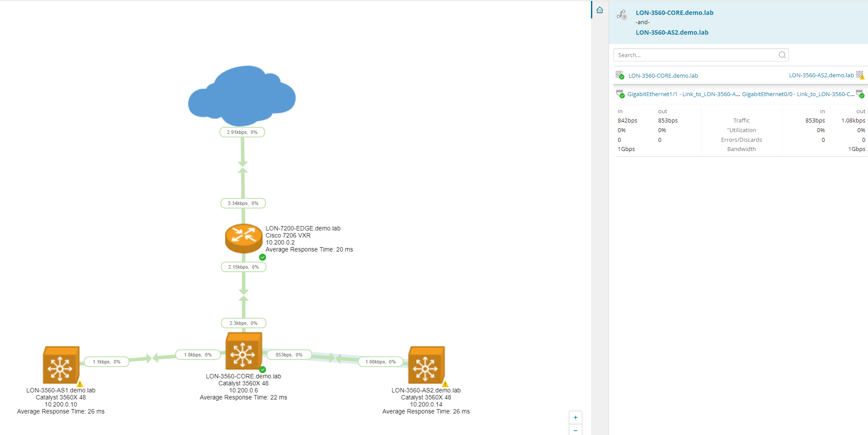
Task: Click the search magnifier icon
Action: click(782, 55)
